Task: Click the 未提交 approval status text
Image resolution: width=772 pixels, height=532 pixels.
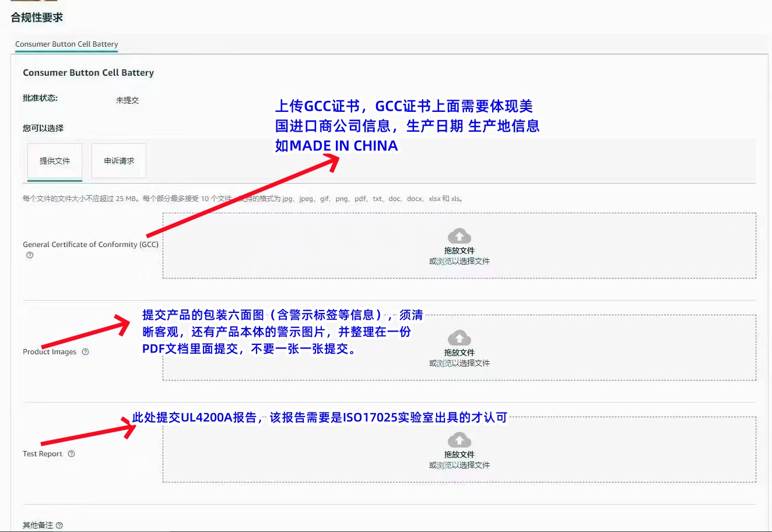Action: tap(127, 100)
